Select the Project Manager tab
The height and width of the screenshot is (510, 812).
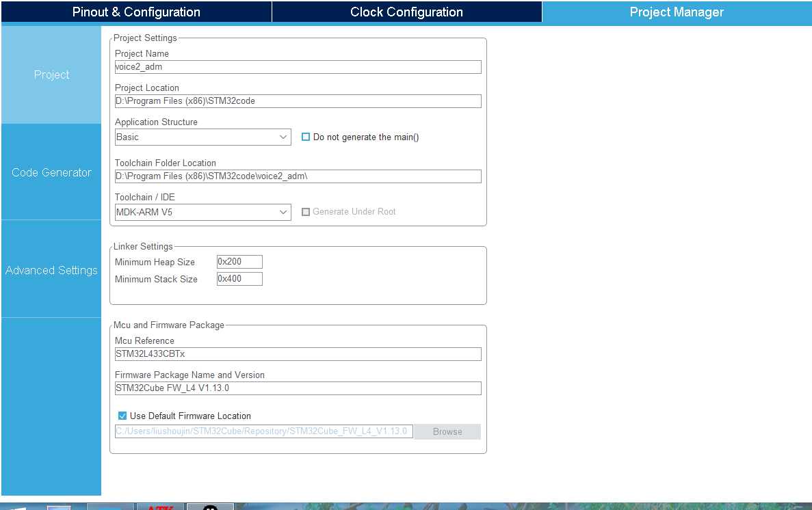677,12
